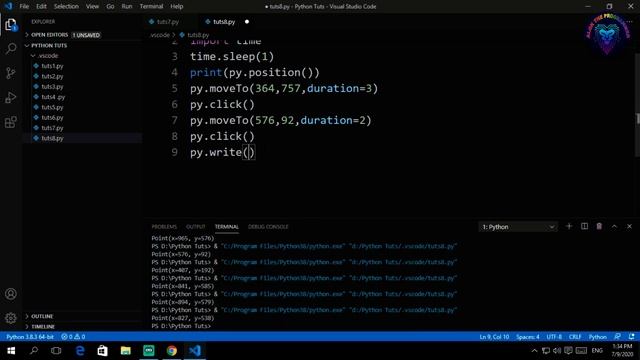Open tuts2.py in the explorer
This screenshot has height=360, width=640.
52,76
